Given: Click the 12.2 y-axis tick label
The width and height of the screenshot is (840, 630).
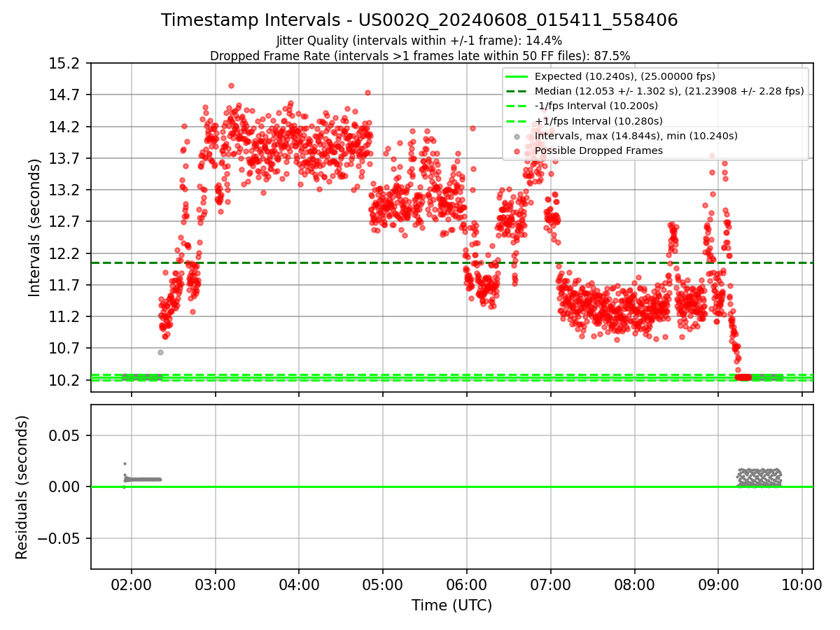Looking at the screenshot, I should (x=66, y=253).
